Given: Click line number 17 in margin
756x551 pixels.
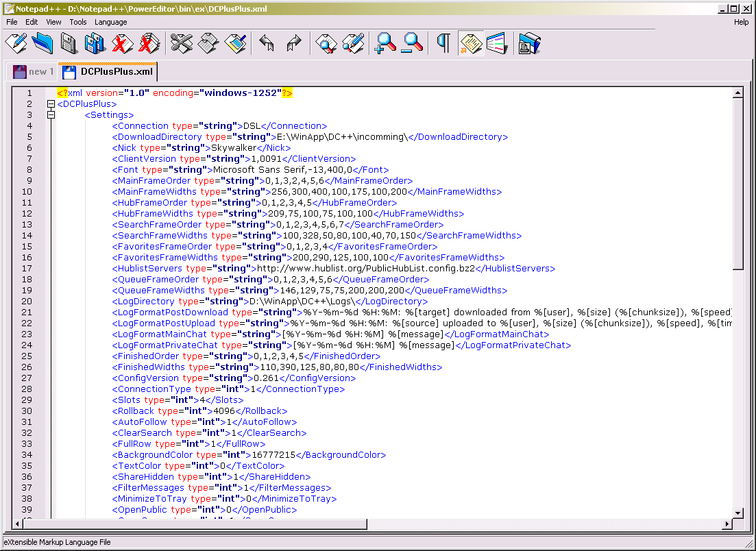Looking at the screenshot, I should (x=27, y=268).
